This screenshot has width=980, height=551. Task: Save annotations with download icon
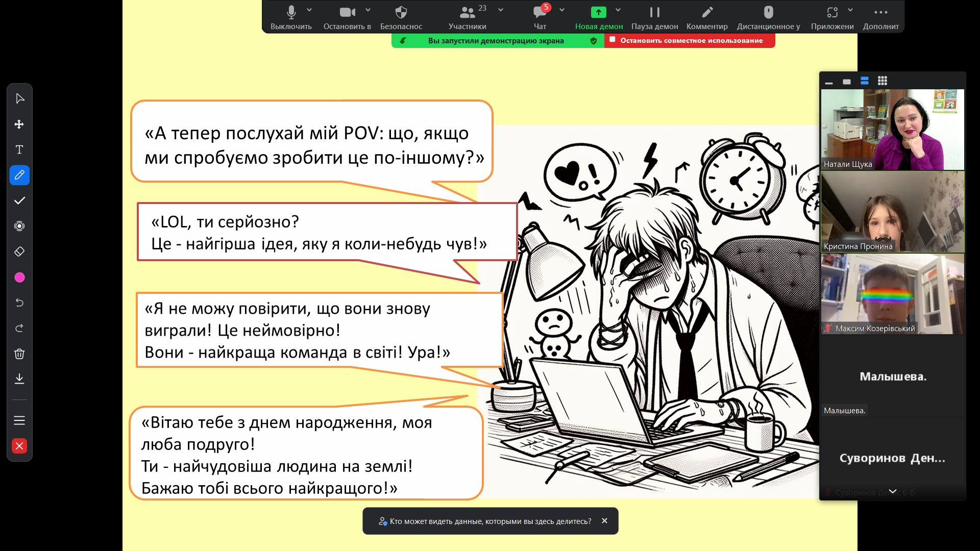click(19, 379)
